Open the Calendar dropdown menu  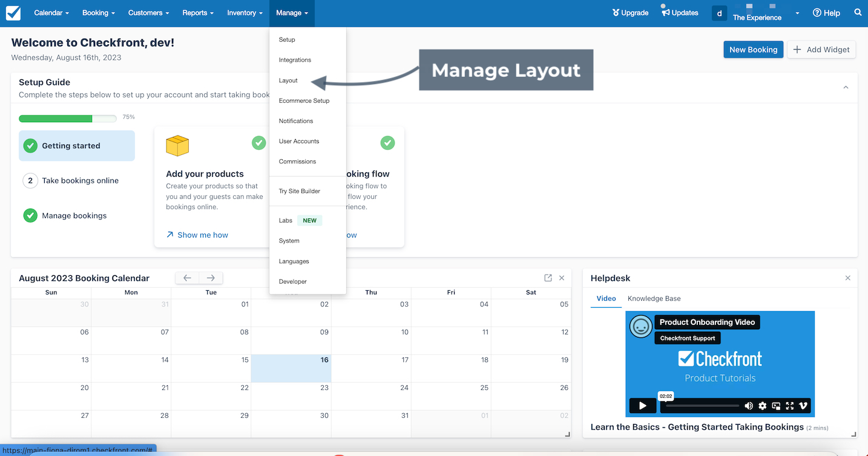[51, 13]
